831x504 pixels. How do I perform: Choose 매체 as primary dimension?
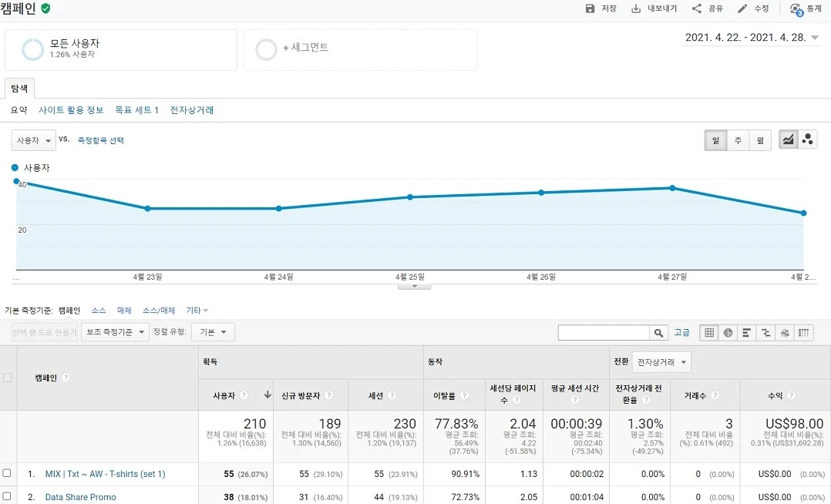[x=124, y=311]
